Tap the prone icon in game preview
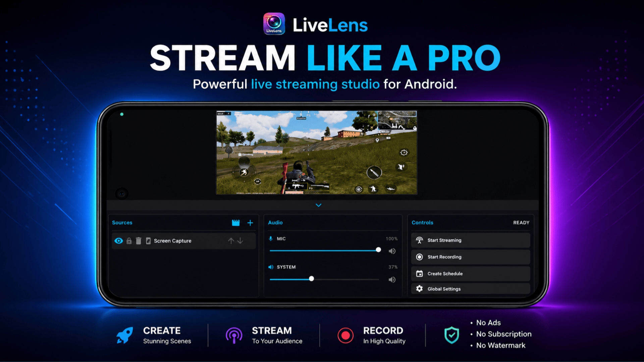Viewport: 644px width, 362px height. [390, 189]
